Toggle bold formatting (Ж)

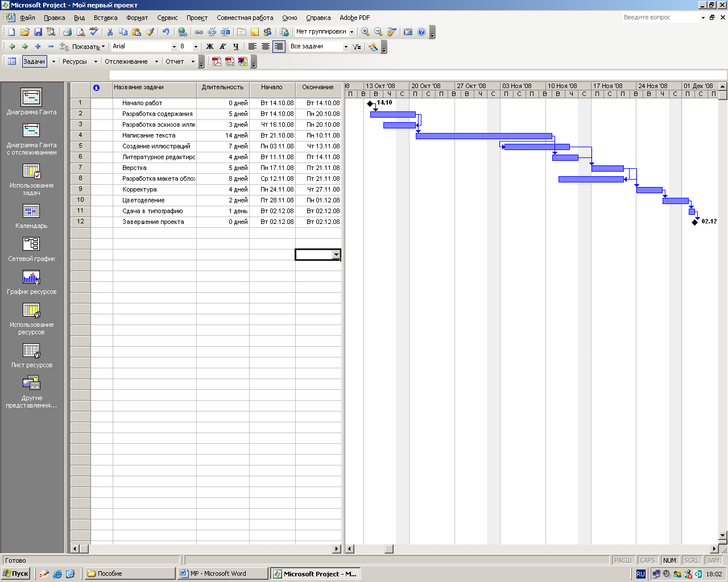click(210, 47)
